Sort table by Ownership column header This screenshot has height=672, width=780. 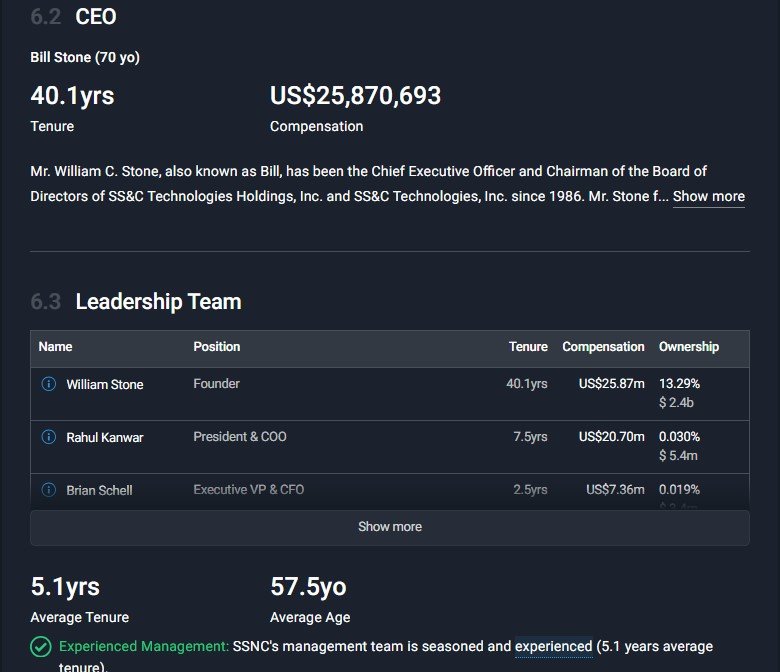688,347
